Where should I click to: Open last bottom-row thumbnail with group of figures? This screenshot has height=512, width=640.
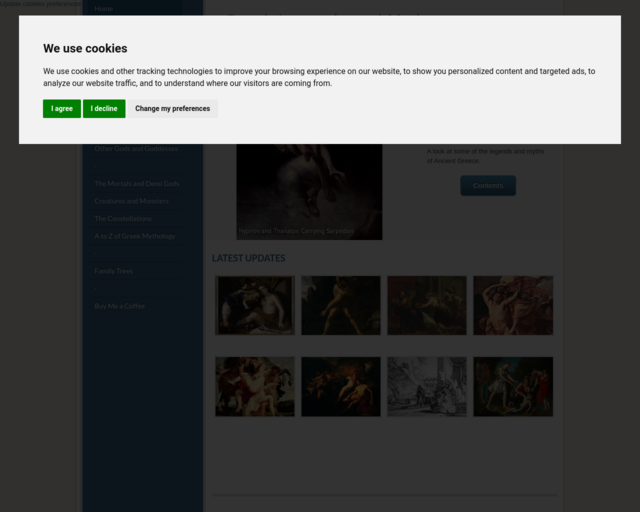click(x=513, y=387)
